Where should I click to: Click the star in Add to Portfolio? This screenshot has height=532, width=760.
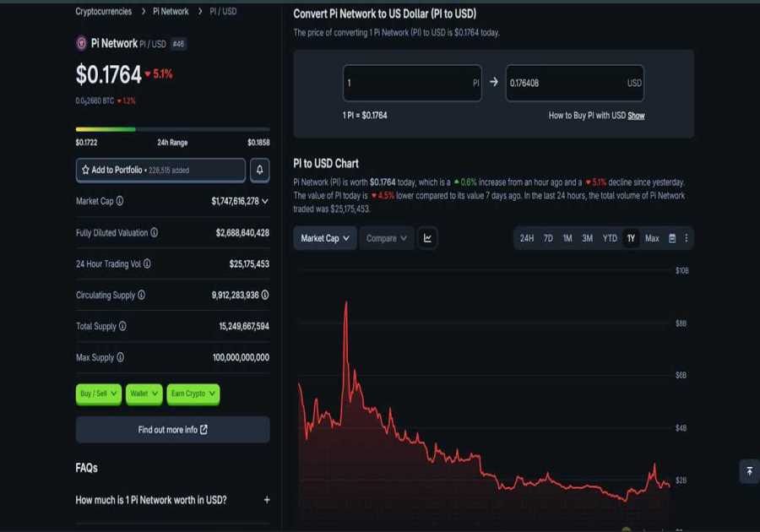click(84, 170)
